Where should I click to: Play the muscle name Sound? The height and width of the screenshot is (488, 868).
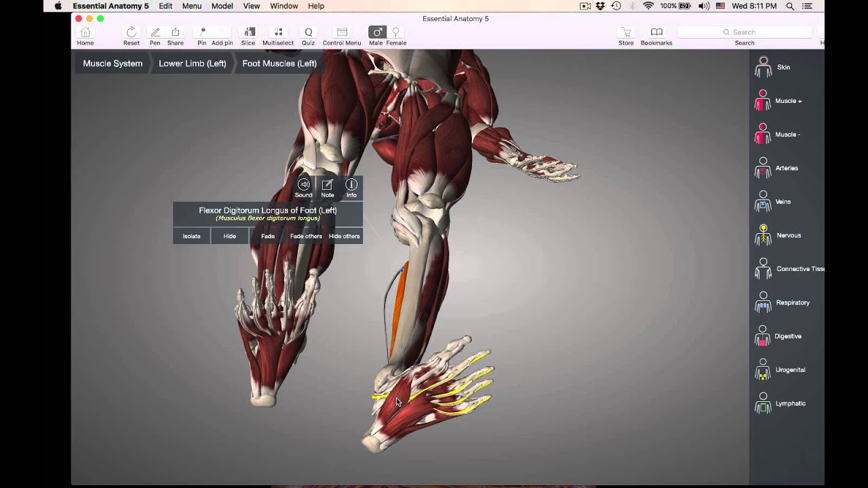[x=304, y=188]
